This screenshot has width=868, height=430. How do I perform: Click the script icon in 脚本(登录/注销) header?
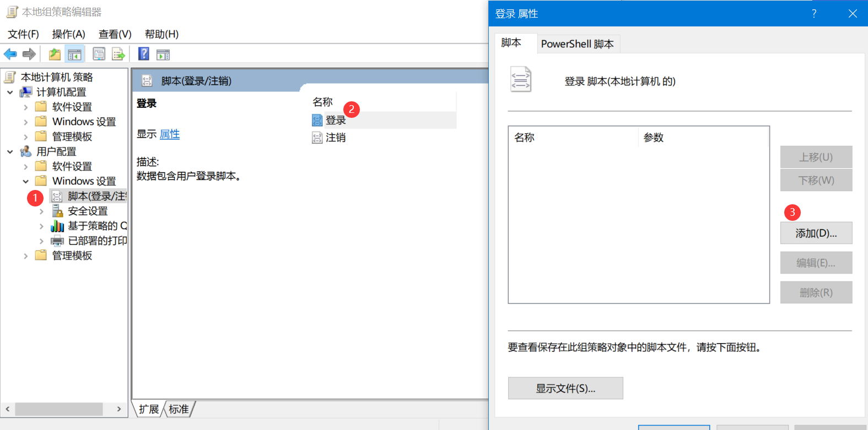(147, 81)
